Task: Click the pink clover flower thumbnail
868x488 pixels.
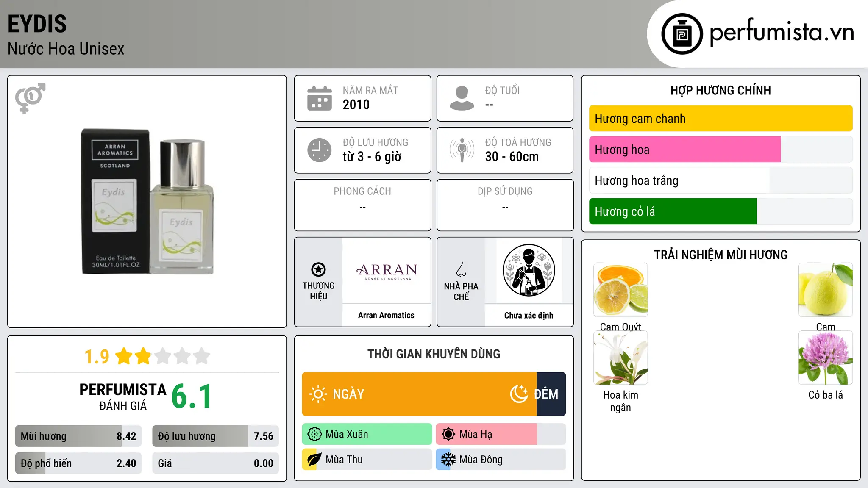Action: click(x=826, y=358)
